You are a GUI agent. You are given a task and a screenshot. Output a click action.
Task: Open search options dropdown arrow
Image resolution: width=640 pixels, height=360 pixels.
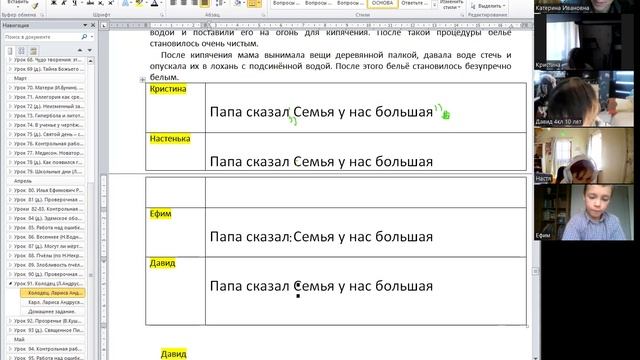[x=92, y=37]
